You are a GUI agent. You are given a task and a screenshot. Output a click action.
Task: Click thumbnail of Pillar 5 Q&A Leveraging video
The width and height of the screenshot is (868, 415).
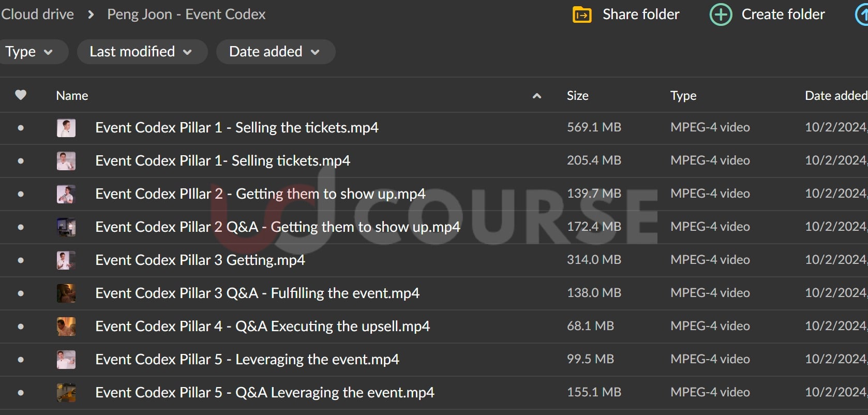coord(66,393)
